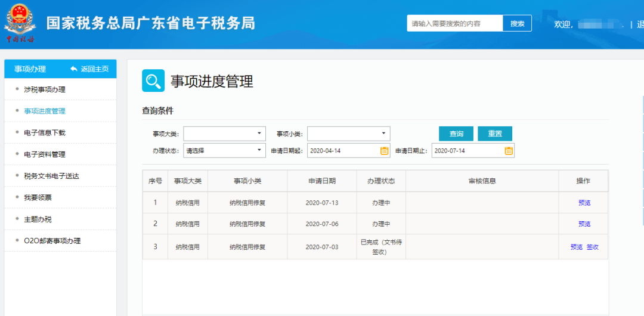This screenshot has height=316, width=644.
Task: Open calendar icon for 申请日期起
Action: pos(384,150)
